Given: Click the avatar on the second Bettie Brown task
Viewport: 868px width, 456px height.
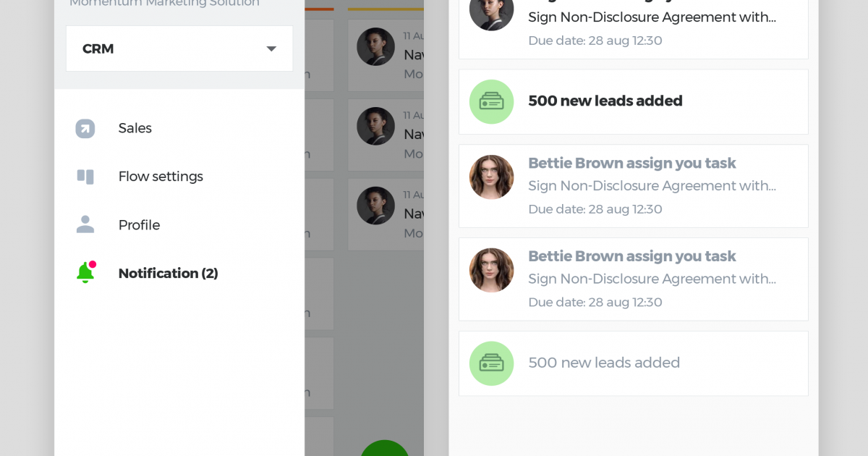Looking at the screenshot, I should (492, 270).
